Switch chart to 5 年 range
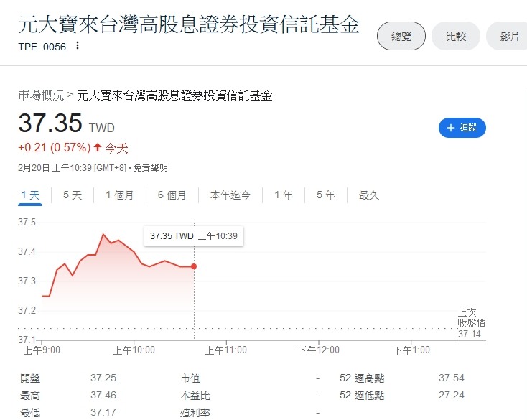Image resolution: width=527 pixels, height=420 pixels. click(x=326, y=195)
